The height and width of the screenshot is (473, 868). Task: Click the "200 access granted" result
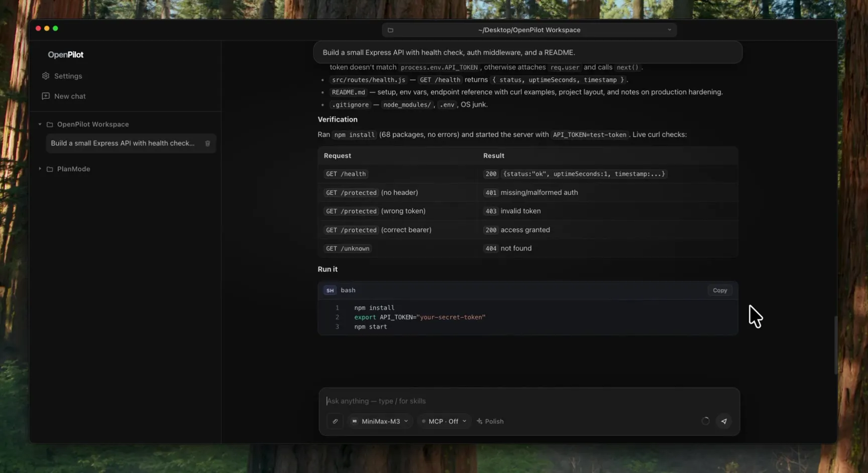pyautogui.click(x=516, y=229)
